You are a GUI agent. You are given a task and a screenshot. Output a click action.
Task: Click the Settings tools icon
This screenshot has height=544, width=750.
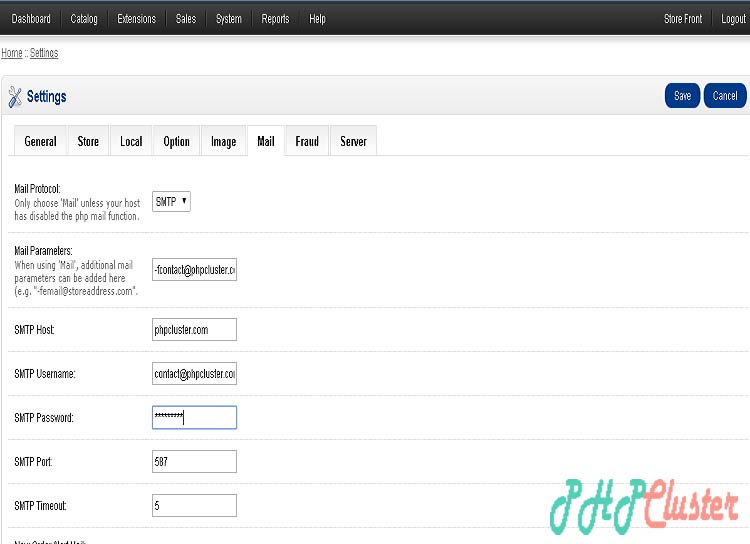[15, 97]
